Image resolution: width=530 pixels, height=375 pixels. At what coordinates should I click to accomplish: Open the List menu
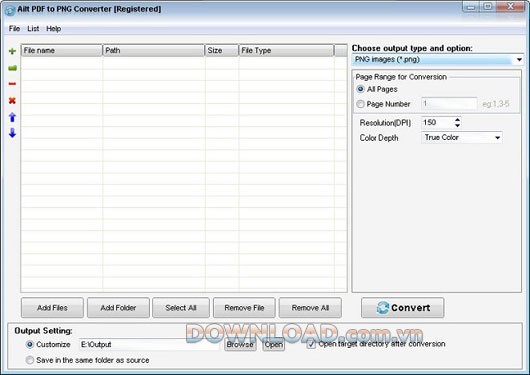pyautogui.click(x=33, y=29)
